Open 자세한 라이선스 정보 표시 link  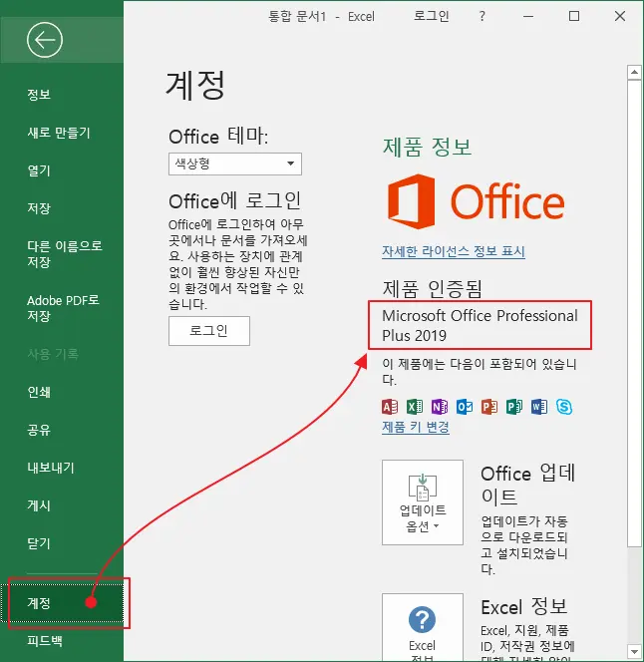pos(454,251)
